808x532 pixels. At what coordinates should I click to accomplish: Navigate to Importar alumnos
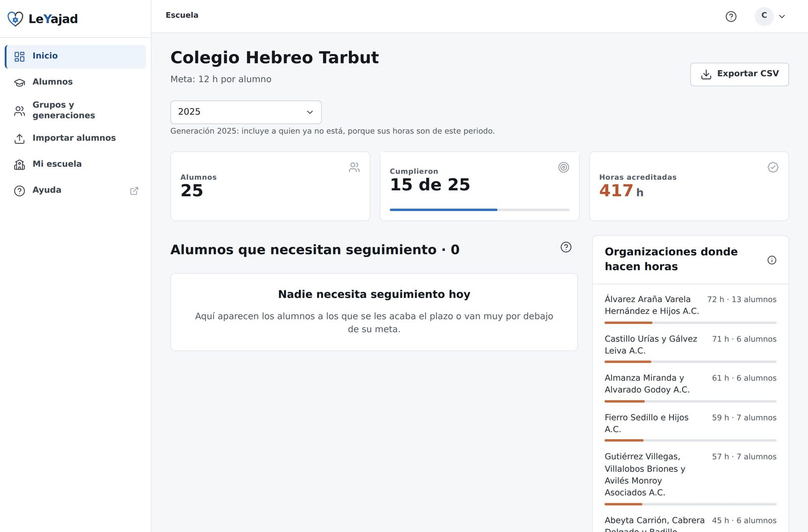(x=75, y=138)
